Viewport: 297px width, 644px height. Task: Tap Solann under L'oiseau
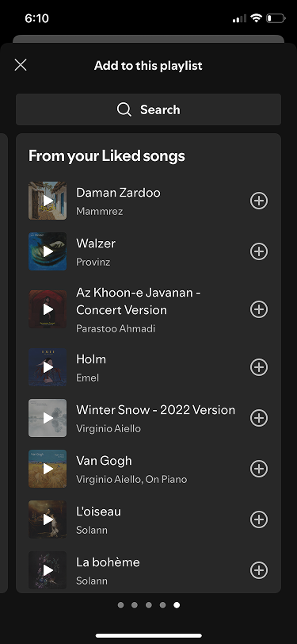(92, 531)
